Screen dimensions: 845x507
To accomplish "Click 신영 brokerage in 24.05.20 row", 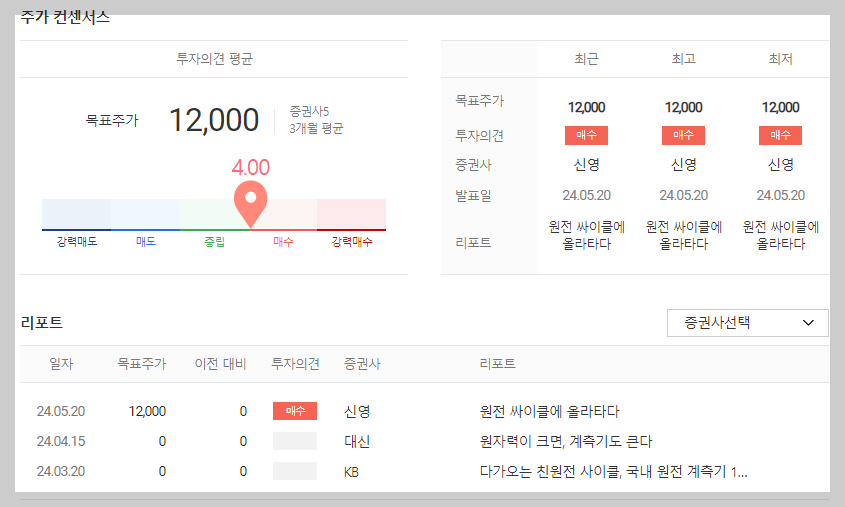I will click(x=357, y=412).
